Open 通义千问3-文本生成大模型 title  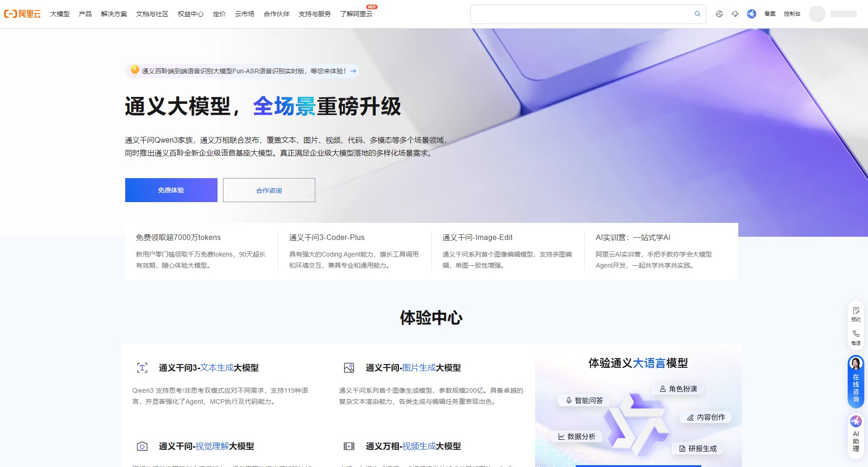[209, 368]
